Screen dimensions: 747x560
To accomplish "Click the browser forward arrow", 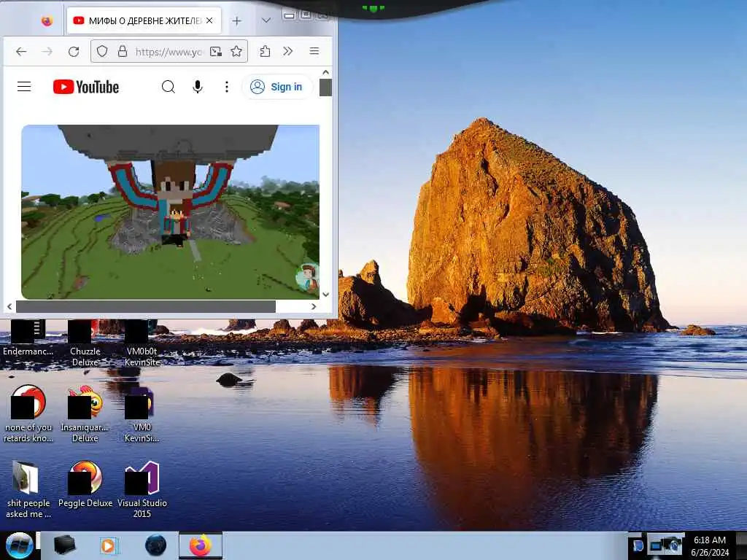I will (47, 52).
